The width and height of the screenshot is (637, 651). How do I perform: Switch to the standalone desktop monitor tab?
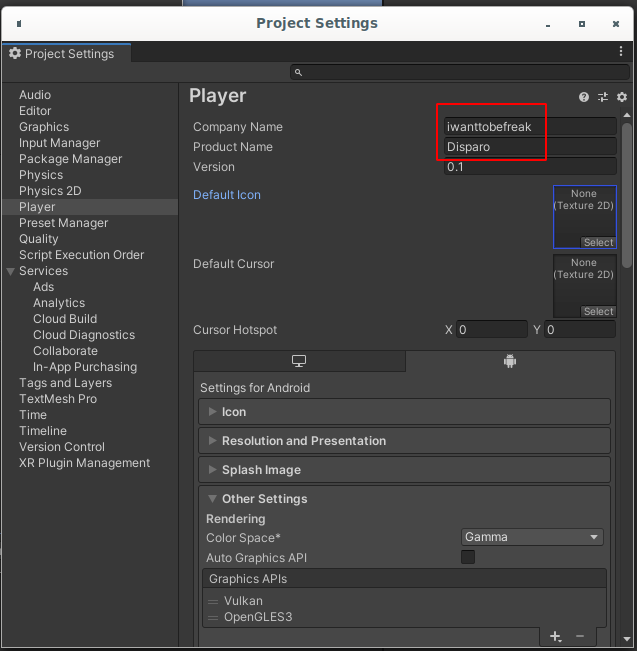pos(298,362)
